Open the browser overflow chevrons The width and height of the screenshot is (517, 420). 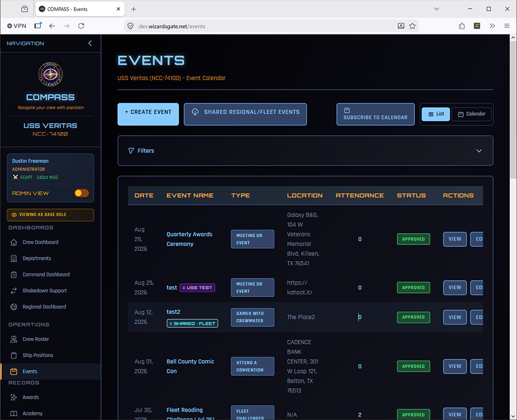click(x=492, y=26)
